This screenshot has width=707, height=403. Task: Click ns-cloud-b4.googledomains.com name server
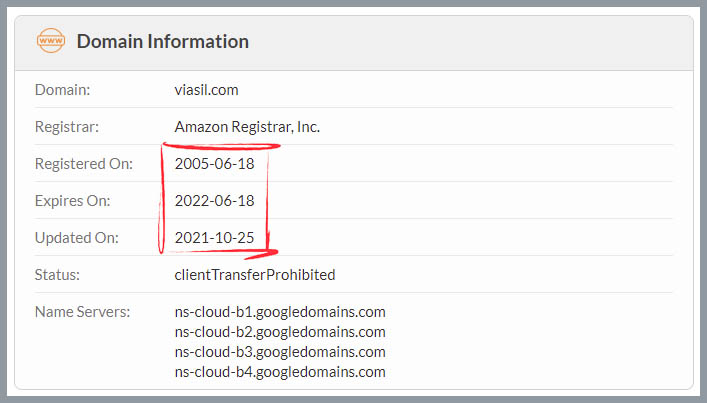[280, 372]
